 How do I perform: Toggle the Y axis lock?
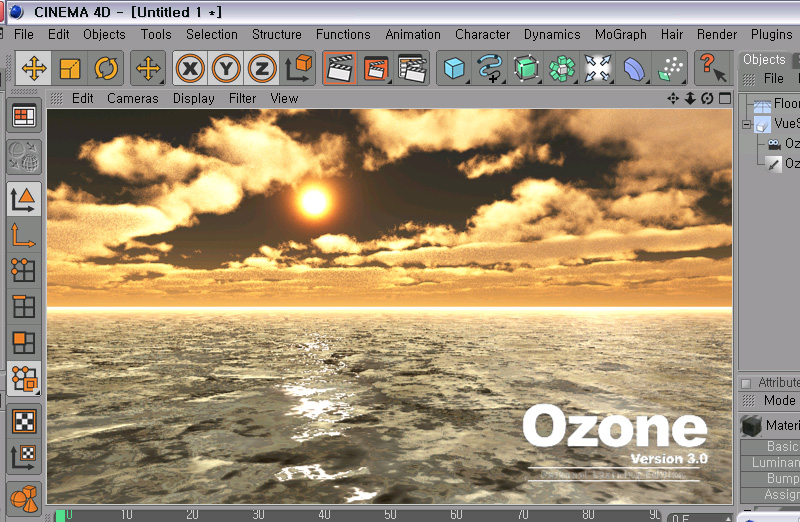tap(226, 68)
